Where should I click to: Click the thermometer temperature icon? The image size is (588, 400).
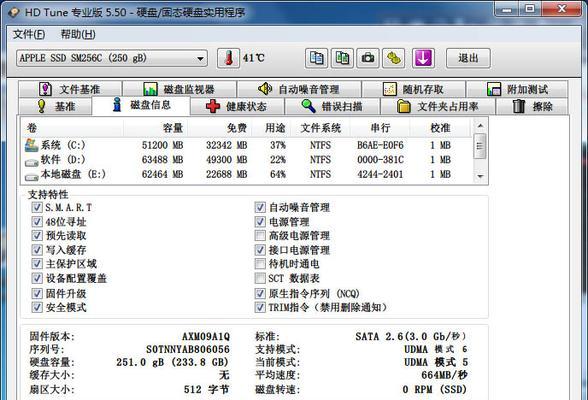click(x=228, y=58)
